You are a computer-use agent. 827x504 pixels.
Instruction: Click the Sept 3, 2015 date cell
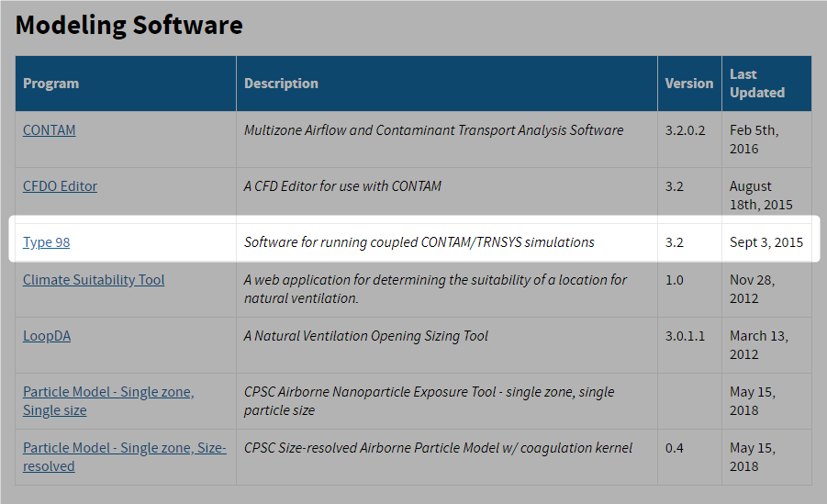[x=766, y=241]
